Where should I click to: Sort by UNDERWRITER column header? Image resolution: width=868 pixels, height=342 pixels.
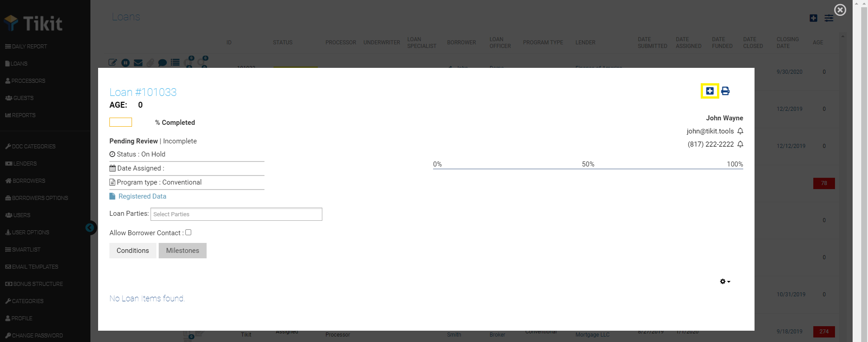coord(382,43)
